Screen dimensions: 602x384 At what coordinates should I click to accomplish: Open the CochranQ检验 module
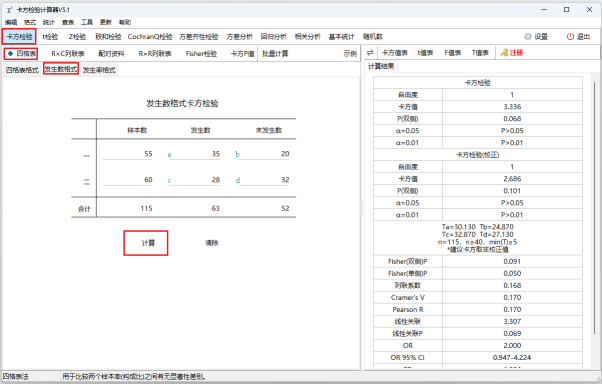[150, 36]
